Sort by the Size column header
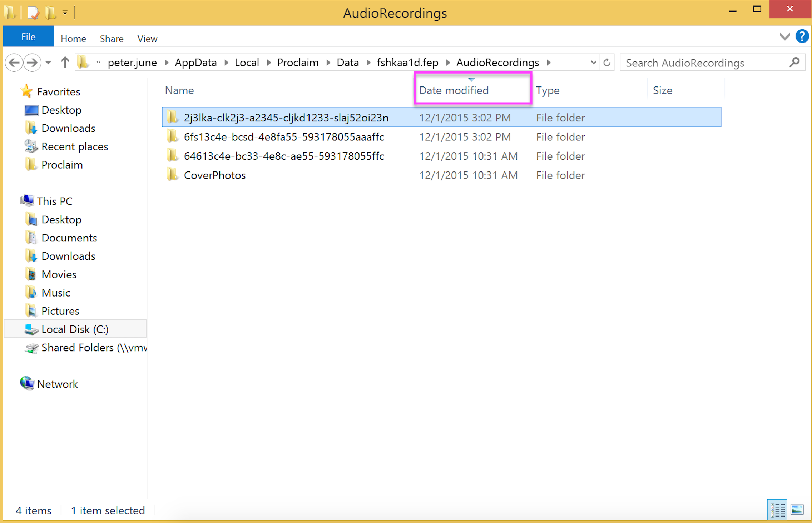The height and width of the screenshot is (523, 812). 662,90
